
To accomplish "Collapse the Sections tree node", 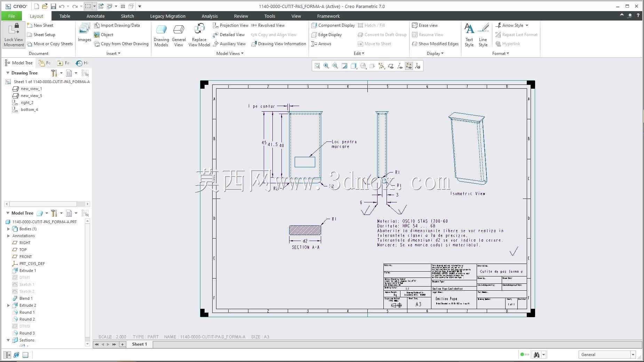I will (x=9, y=340).
